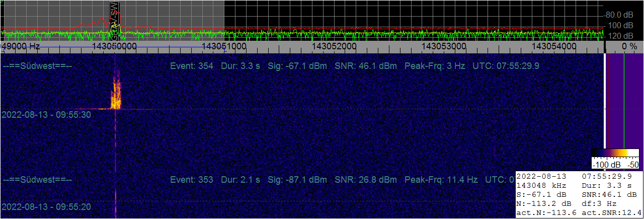Click the 49000 Hz frequency label
Screen dimensions: 644x219
(x=21, y=46)
